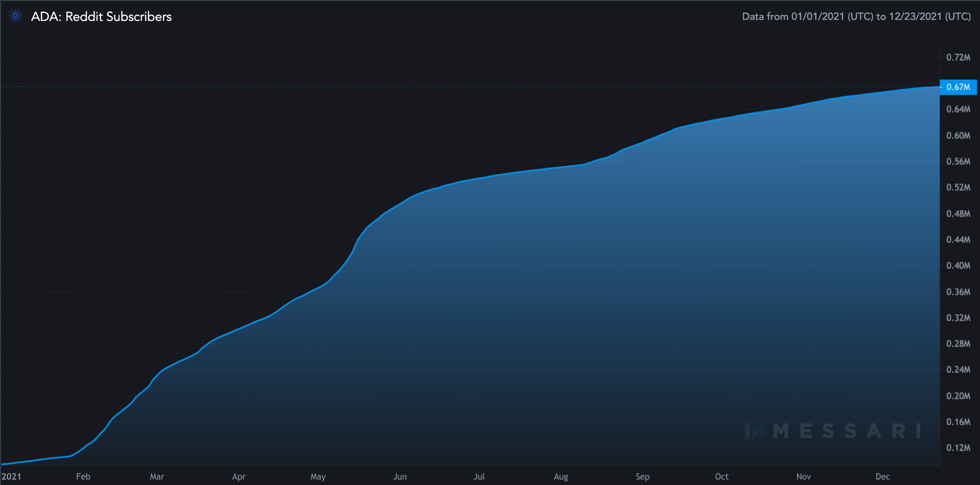Click the Cardano ADA logo icon
Image resolution: width=980 pixels, height=485 pixels.
tap(15, 16)
